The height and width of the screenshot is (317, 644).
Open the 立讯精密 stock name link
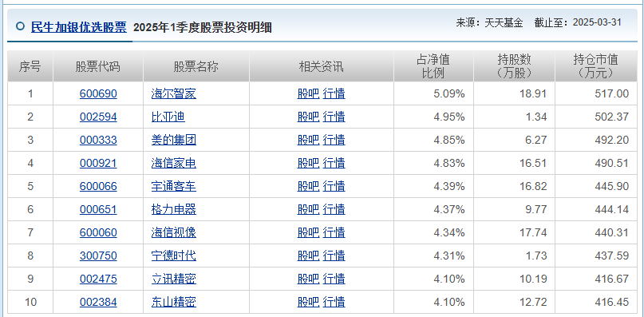tap(174, 279)
